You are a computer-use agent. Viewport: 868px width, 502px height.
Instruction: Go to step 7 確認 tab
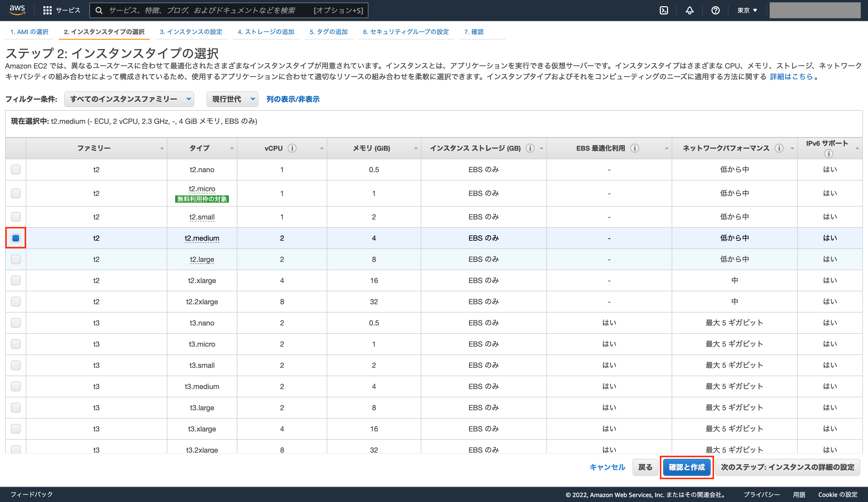pos(474,32)
